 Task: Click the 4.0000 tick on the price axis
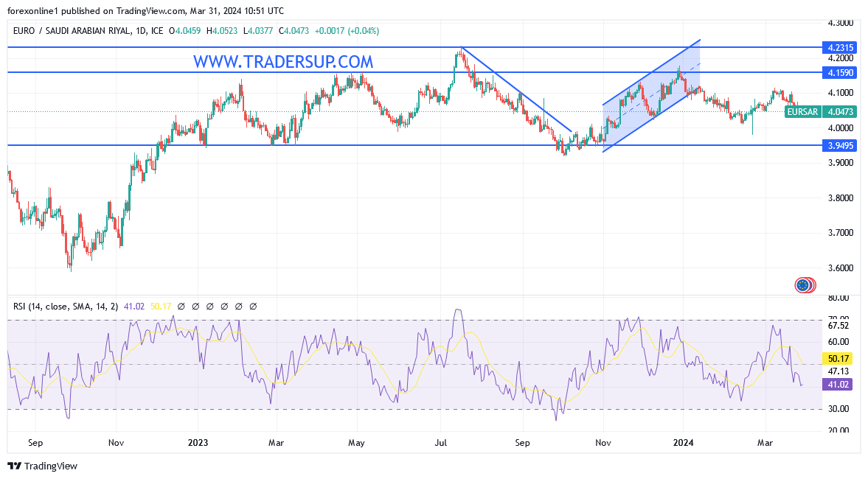tap(840, 127)
